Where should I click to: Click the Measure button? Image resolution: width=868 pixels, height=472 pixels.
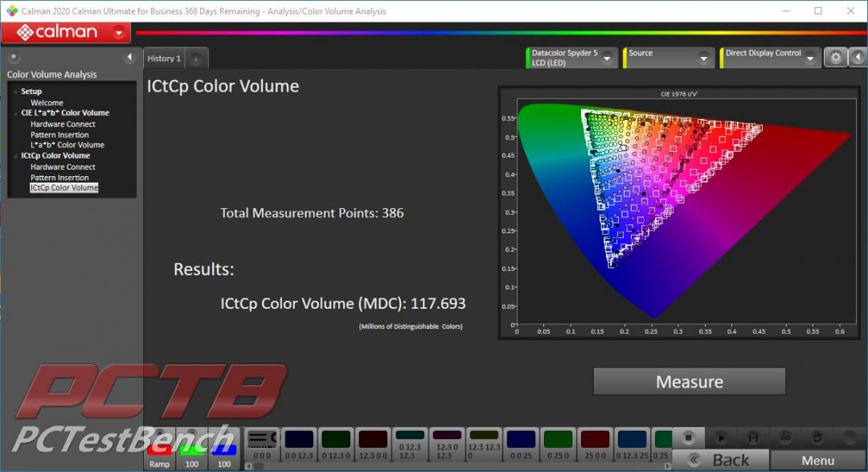tap(690, 381)
